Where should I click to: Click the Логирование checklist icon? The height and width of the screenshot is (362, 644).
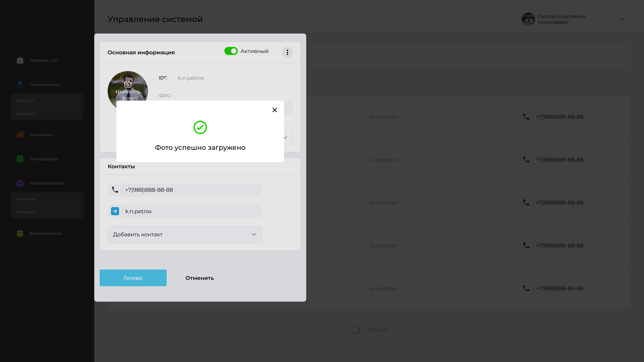pos(20,159)
